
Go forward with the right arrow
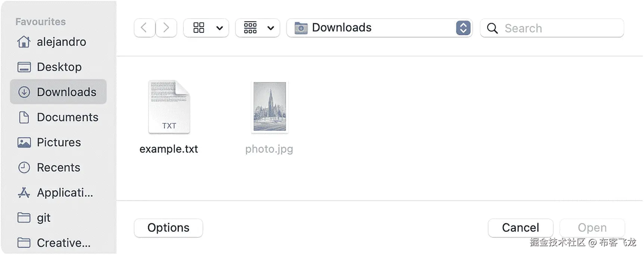click(x=166, y=28)
